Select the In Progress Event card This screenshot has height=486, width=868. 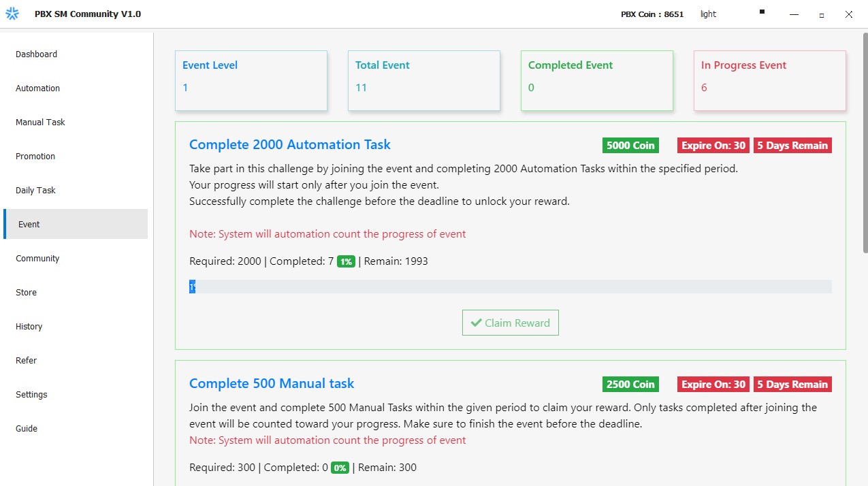click(x=769, y=80)
